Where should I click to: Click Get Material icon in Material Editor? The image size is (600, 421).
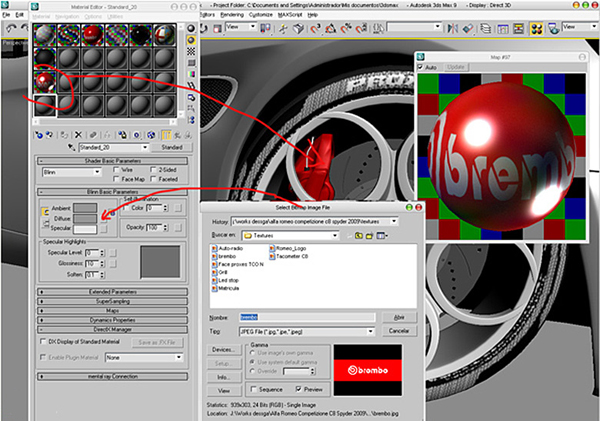pyautogui.click(x=39, y=135)
